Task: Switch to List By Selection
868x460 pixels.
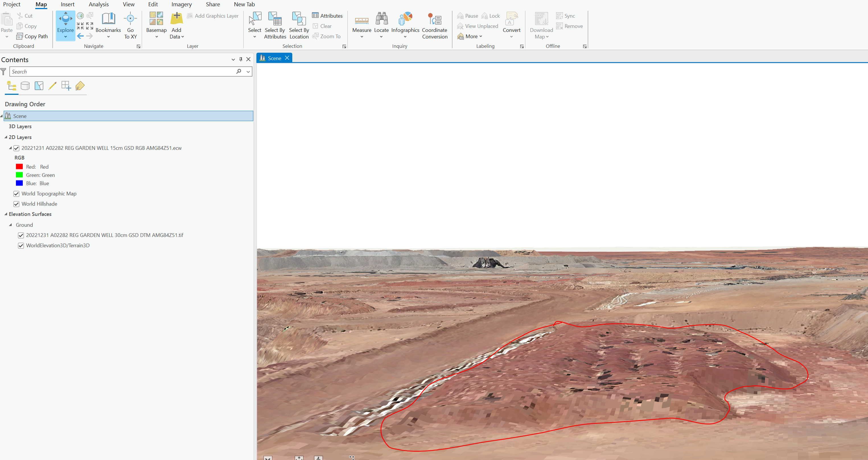Action: (x=39, y=86)
